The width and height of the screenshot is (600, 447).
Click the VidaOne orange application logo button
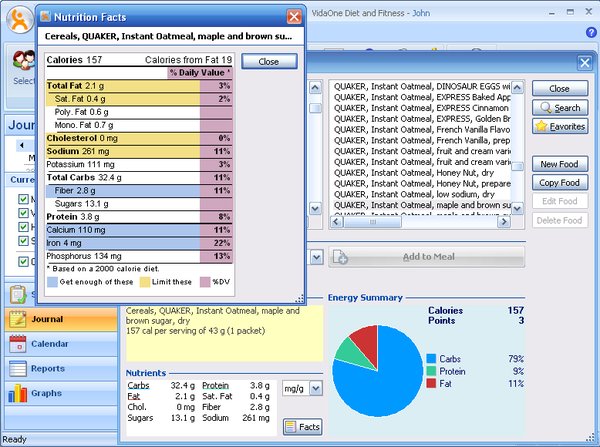[20, 20]
